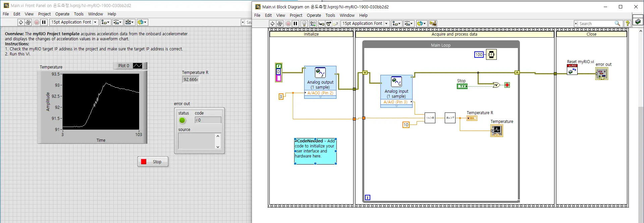Viewport: 644px width, 223px height.
Task: Pause execution from the Block Diagram toolbar
Action: pos(296,24)
